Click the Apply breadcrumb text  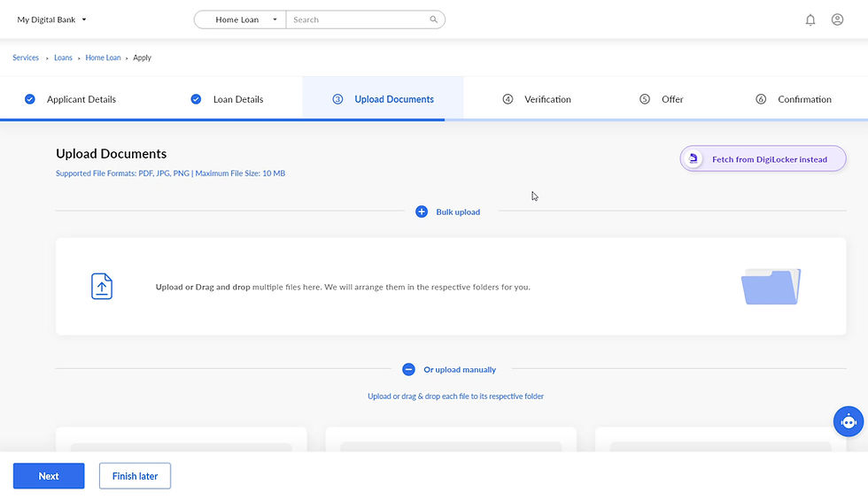click(142, 58)
